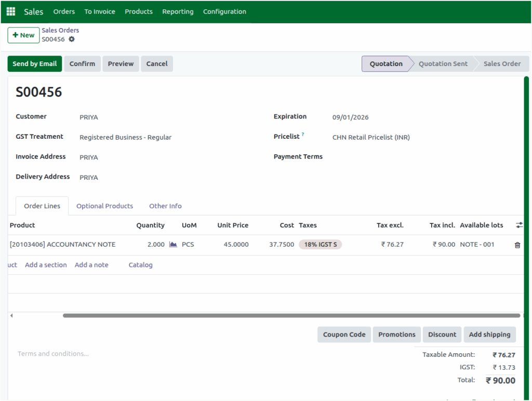Open the Add shipping dialog

point(489,334)
